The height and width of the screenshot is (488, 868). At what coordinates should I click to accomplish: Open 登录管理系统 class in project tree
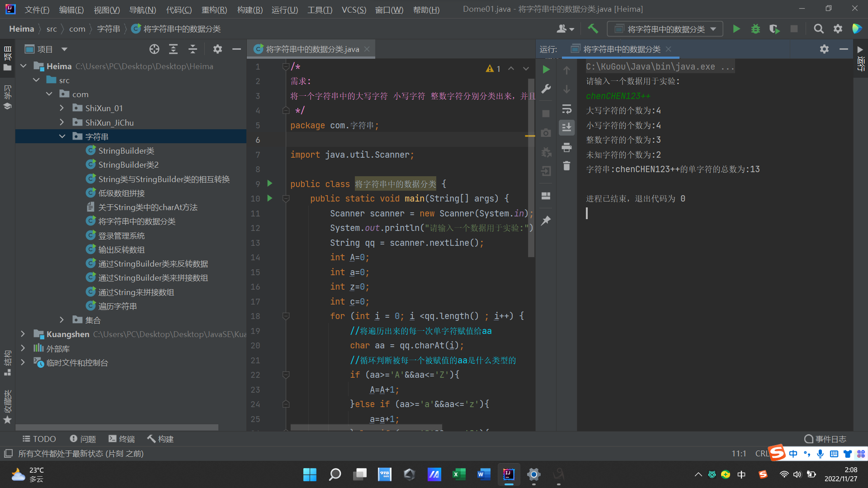tap(122, 235)
